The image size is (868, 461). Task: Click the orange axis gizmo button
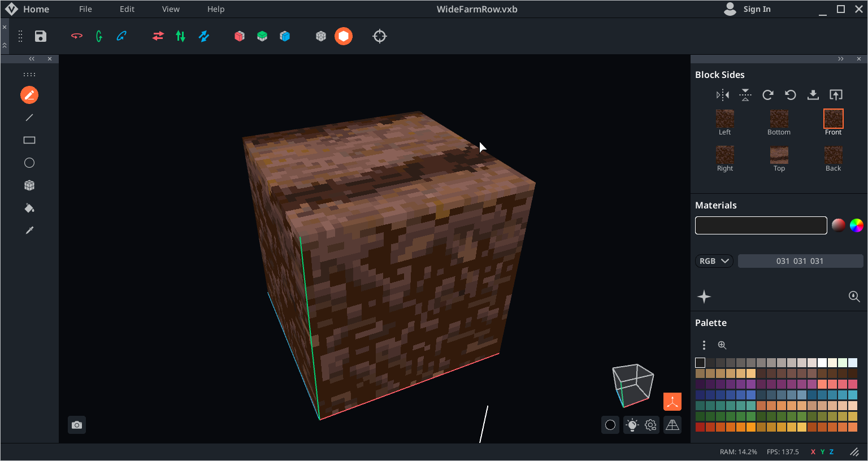pyautogui.click(x=672, y=402)
